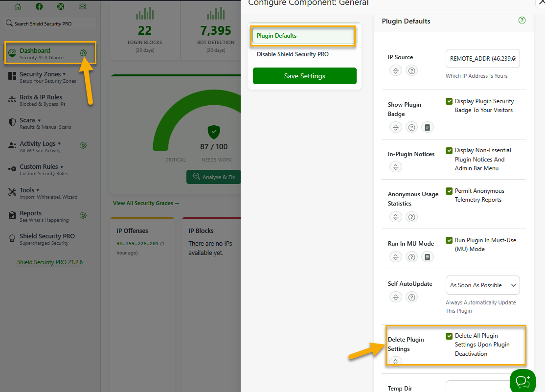This screenshot has height=392, width=545.
Task: Toggle Display Plugin Security Badge checkbox
Action: click(x=449, y=101)
